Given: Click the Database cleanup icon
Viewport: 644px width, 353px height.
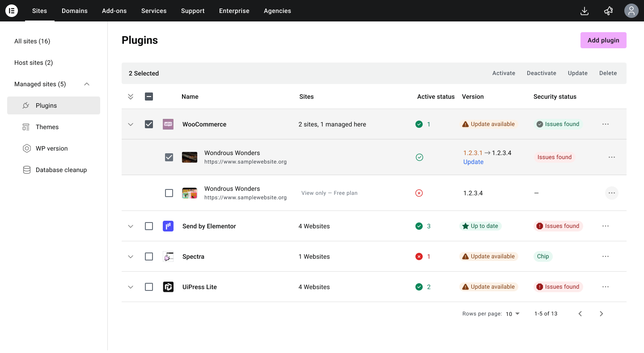Looking at the screenshot, I should click(27, 170).
